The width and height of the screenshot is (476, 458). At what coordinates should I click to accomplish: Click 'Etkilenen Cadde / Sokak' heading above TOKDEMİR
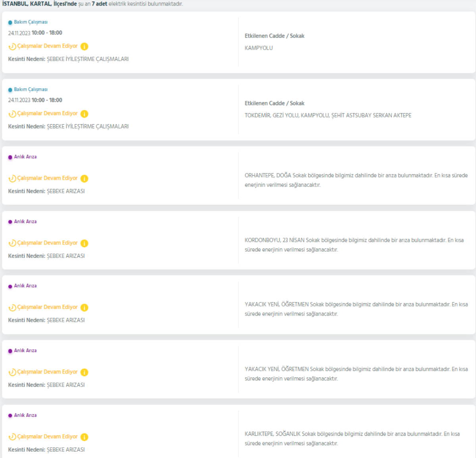(274, 103)
